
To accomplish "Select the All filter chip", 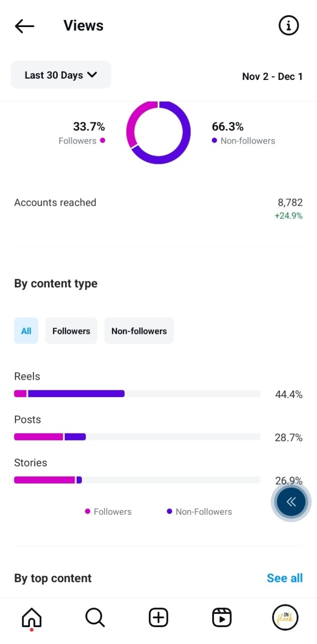I will [x=26, y=331].
